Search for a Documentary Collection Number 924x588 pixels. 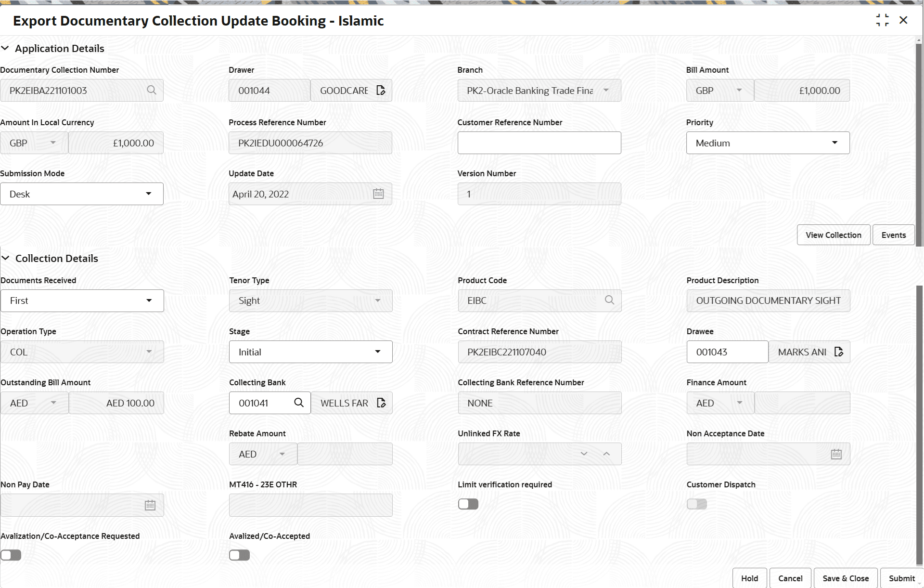point(152,90)
